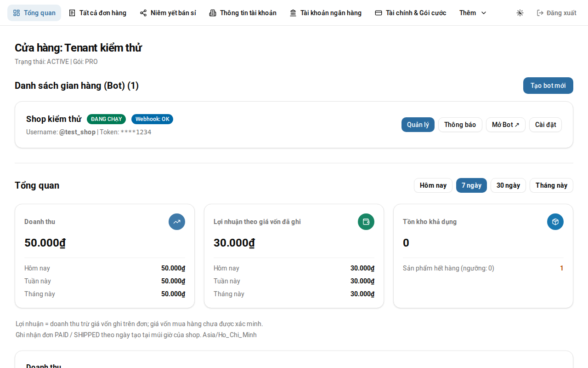Click the Lợi nhuận theo giá vốn đã ghi label

pyautogui.click(x=257, y=222)
